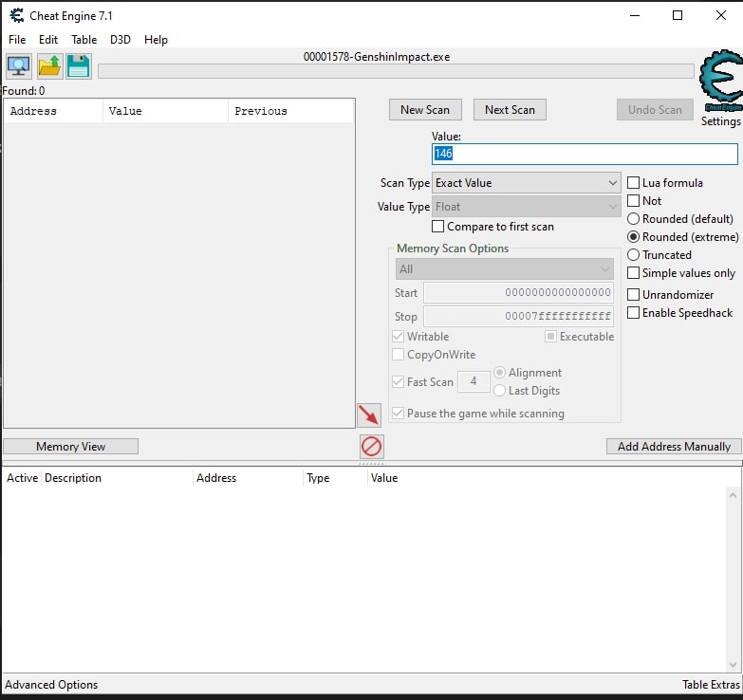Select Rounded (default) radio option

(x=634, y=219)
